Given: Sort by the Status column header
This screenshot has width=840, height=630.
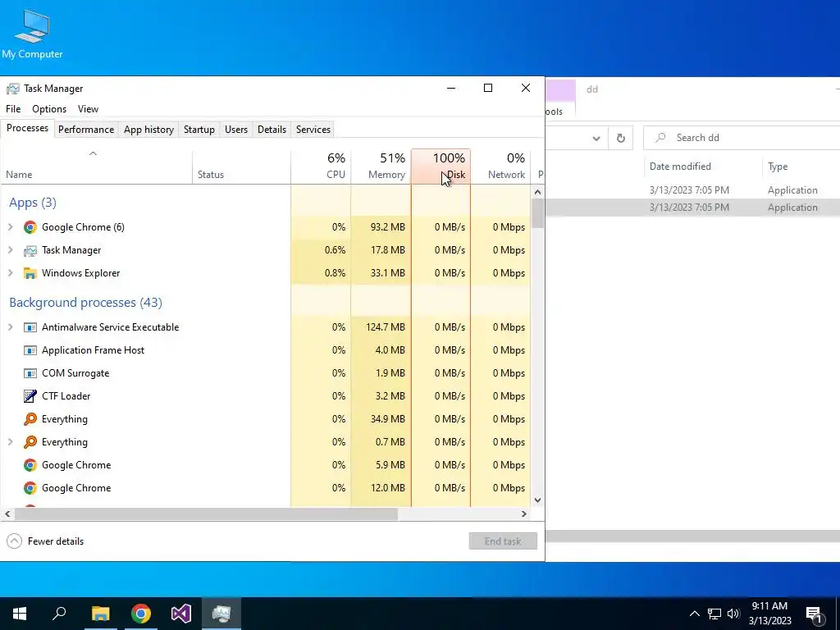Looking at the screenshot, I should pyautogui.click(x=242, y=167).
